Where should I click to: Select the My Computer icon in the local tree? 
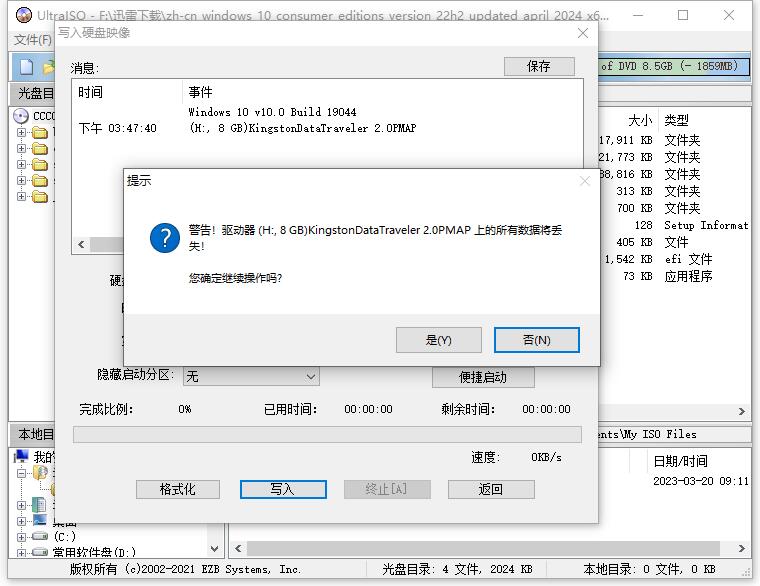[21, 457]
